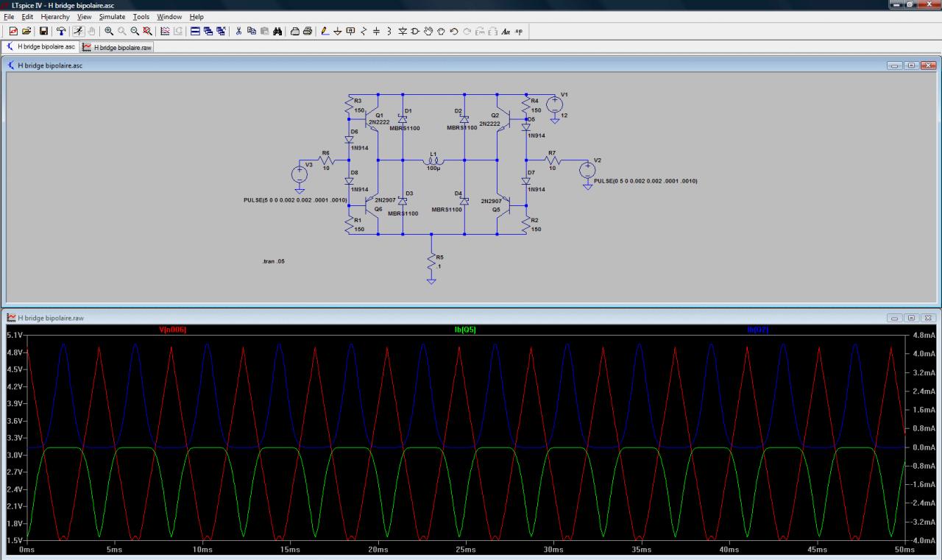This screenshot has width=942, height=560.
Task: Choose the Diode component tool
Action: coord(402,31)
